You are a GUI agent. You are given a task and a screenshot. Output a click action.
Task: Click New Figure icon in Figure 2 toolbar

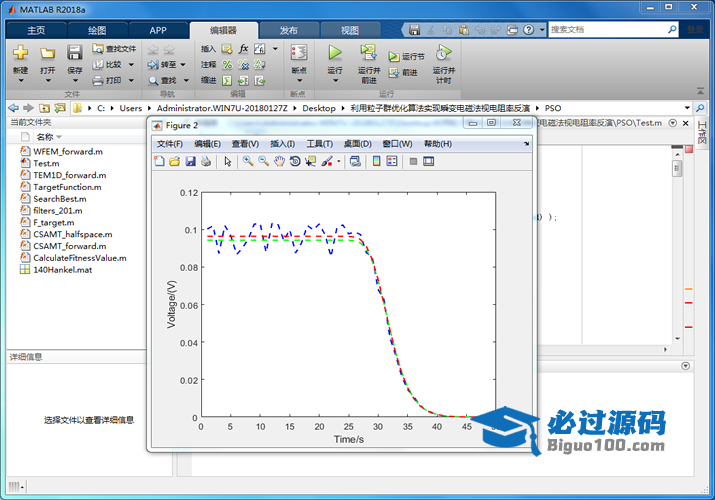point(159,161)
